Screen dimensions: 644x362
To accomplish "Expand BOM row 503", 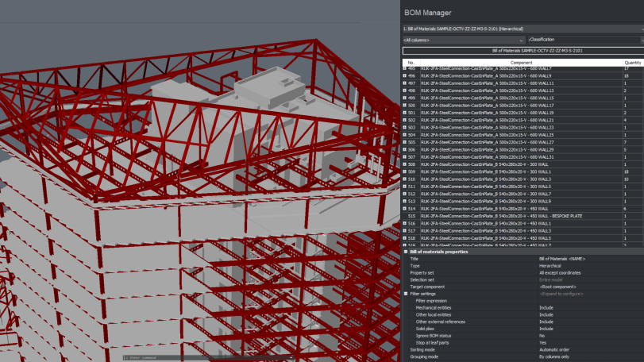I will [x=404, y=128].
